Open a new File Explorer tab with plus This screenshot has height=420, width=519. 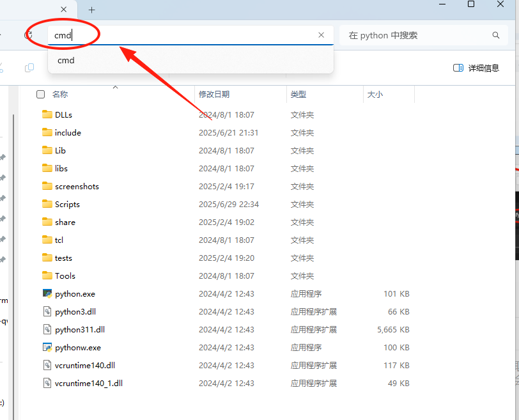coord(92,10)
